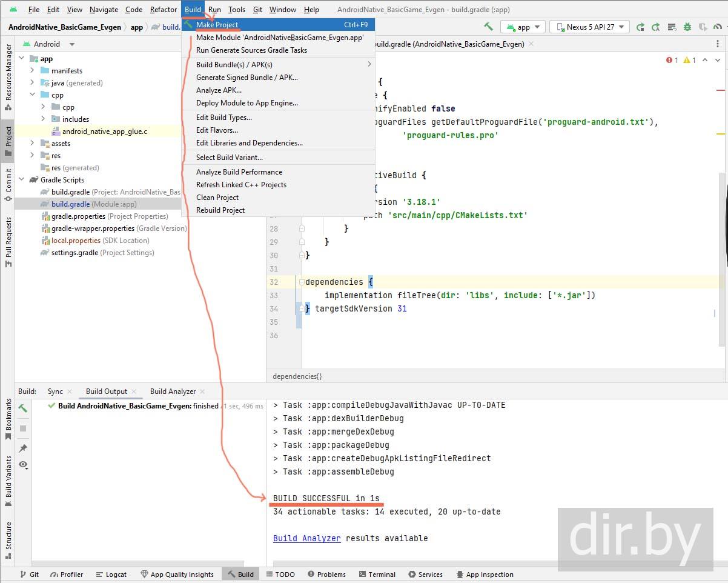Click the green Debug bug icon
Image resolution: width=728 pixels, height=583 pixels.
coord(687,27)
